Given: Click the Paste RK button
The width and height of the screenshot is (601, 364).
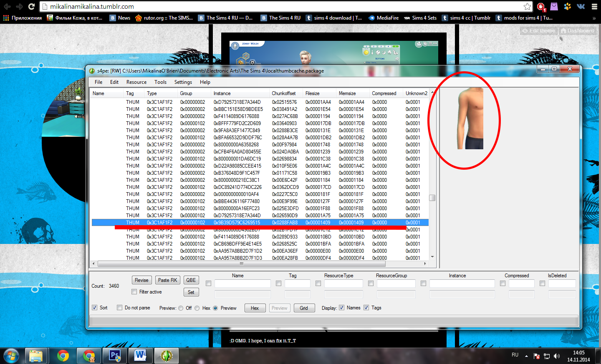Looking at the screenshot, I should click(167, 280).
